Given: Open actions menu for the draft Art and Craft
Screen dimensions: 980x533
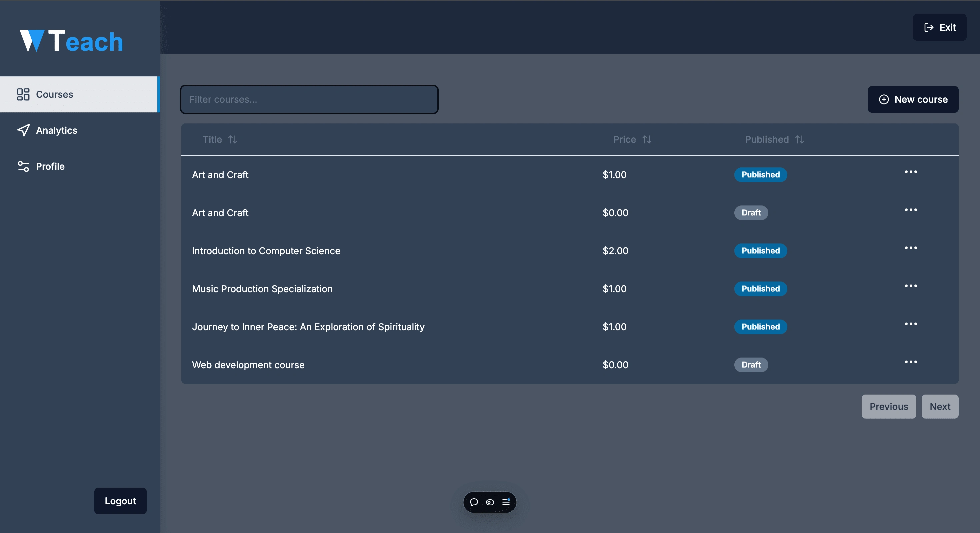Looking at the screenshot, I should (910, 210).
